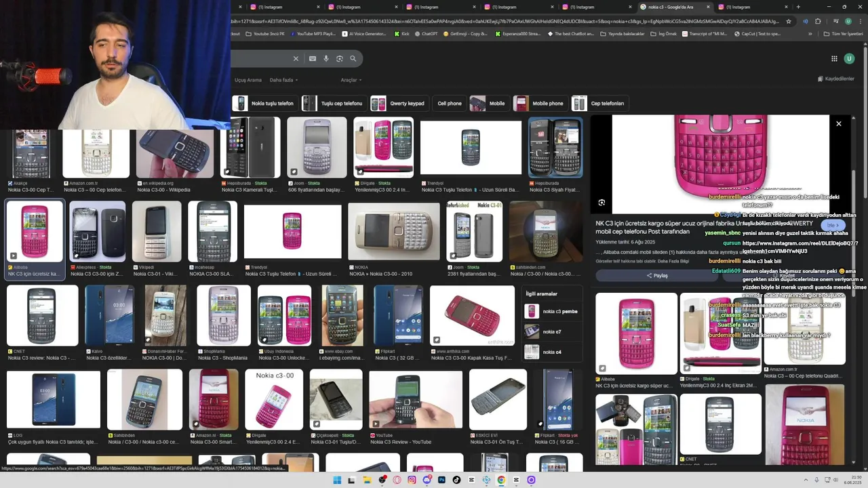Select related search nokia c4
Viewport: 868px width, 488px height.
click(x=552, y=352)
